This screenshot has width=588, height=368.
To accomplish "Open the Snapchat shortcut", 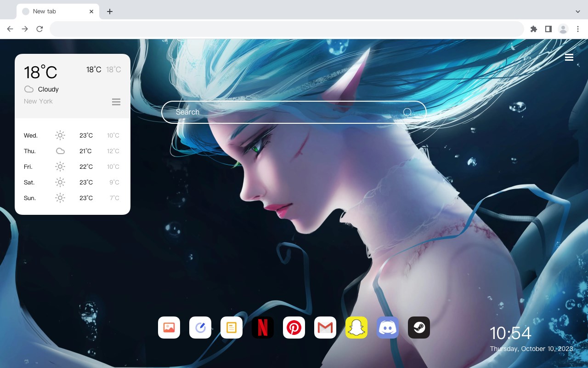I will 356,328.
